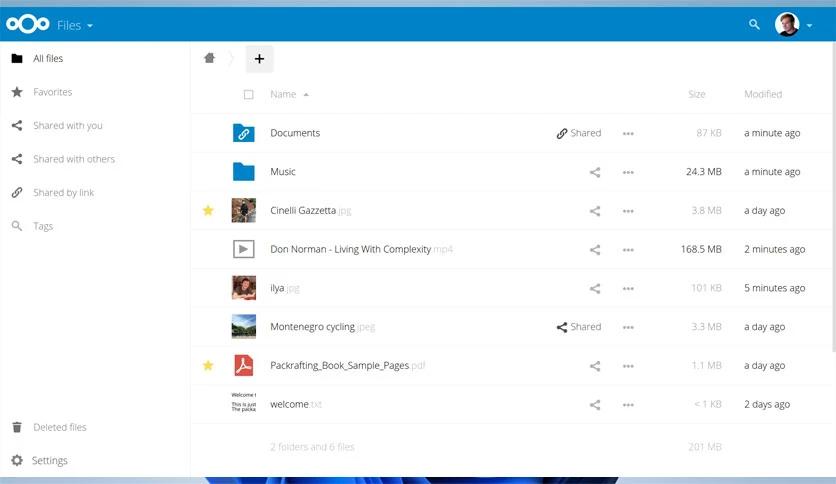The width and height of the screenshot is (836, 484).
Task: Sort by Name column header
Action: point(283,94)
